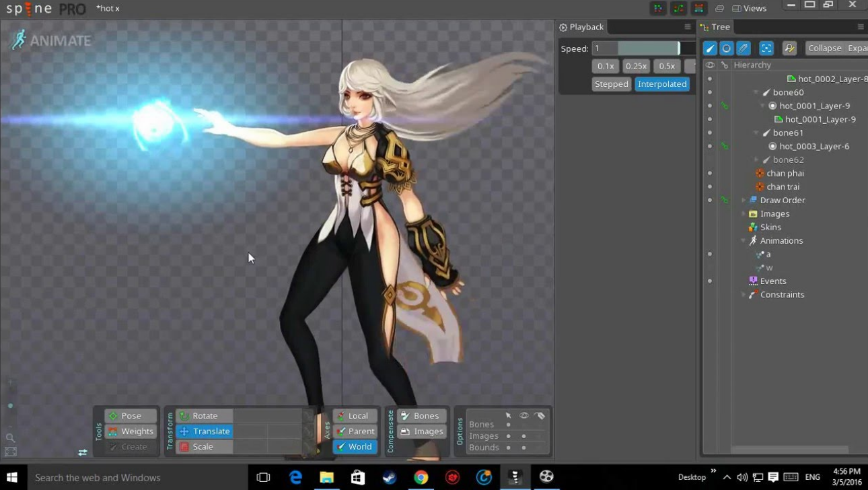Click the Collapse button in Tree panel
868x490 pixels.
tap(825, 48)
